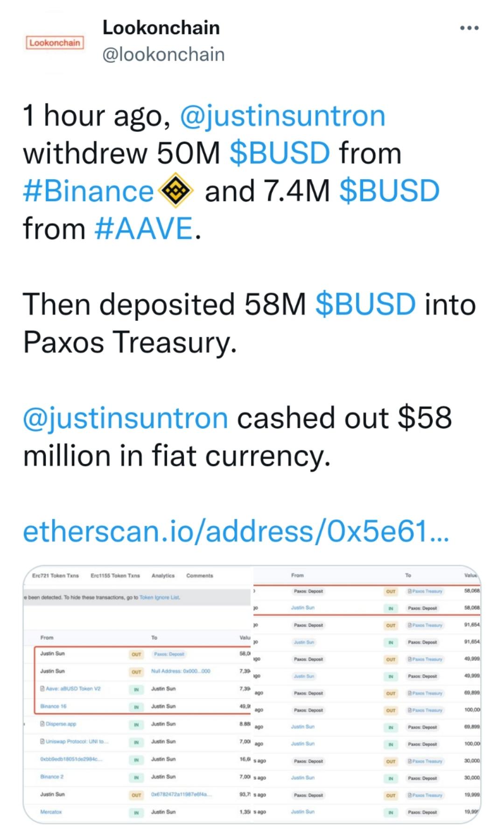
Task: Tap $BUSD cashtag after 'deposited 58M'
Action: (x=365, y=304)
